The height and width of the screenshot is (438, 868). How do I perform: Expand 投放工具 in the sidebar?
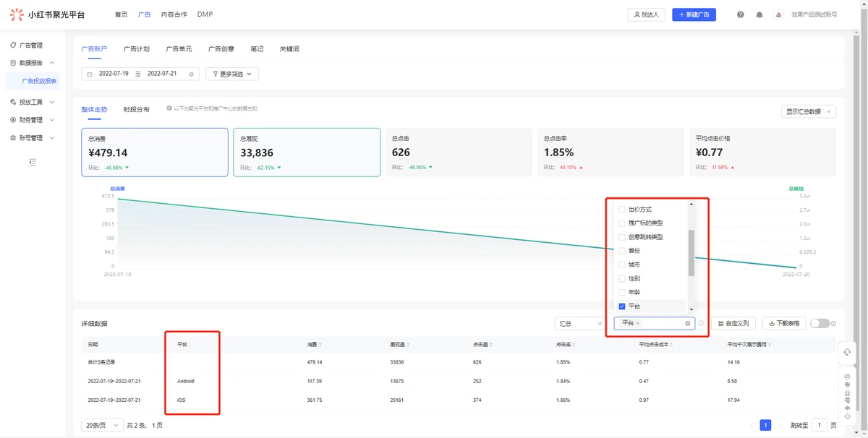click(x=33, y=102)
